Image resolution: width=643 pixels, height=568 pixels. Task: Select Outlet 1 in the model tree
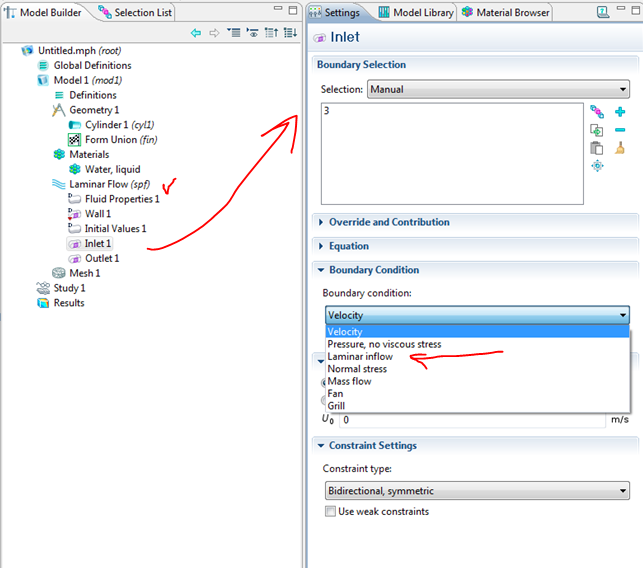(x=101, y=258)
